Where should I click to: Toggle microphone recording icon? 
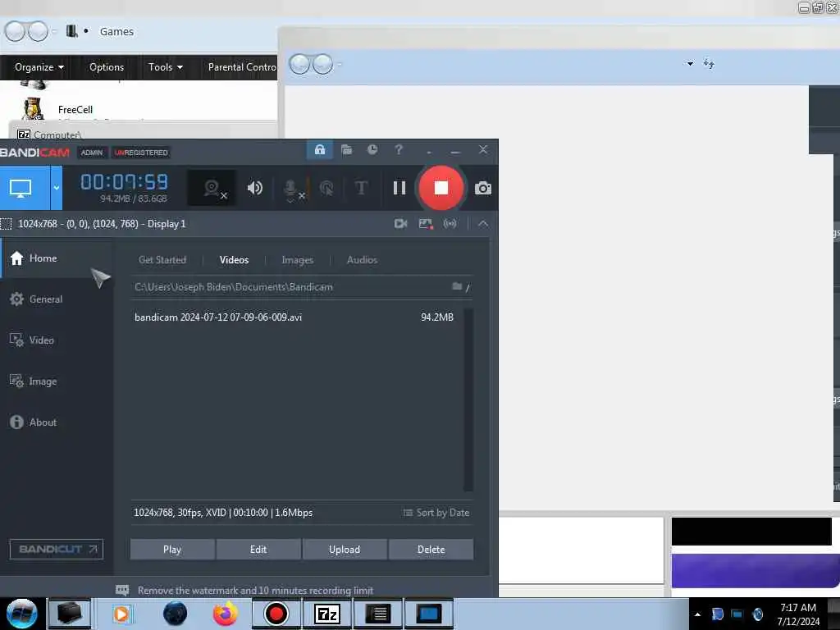[x=292, y=189]
